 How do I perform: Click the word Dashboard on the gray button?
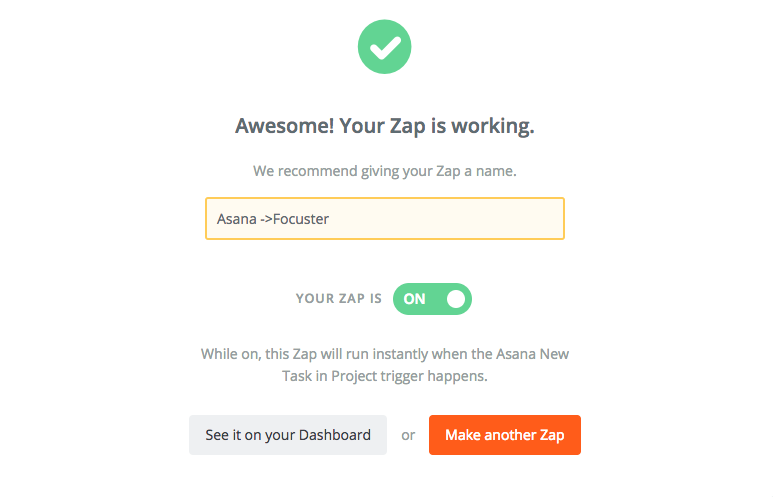click(x=335, y=435)
